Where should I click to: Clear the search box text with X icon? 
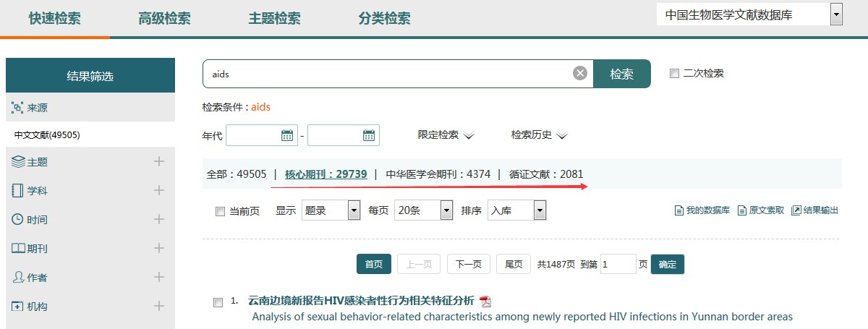coord(580,73)
